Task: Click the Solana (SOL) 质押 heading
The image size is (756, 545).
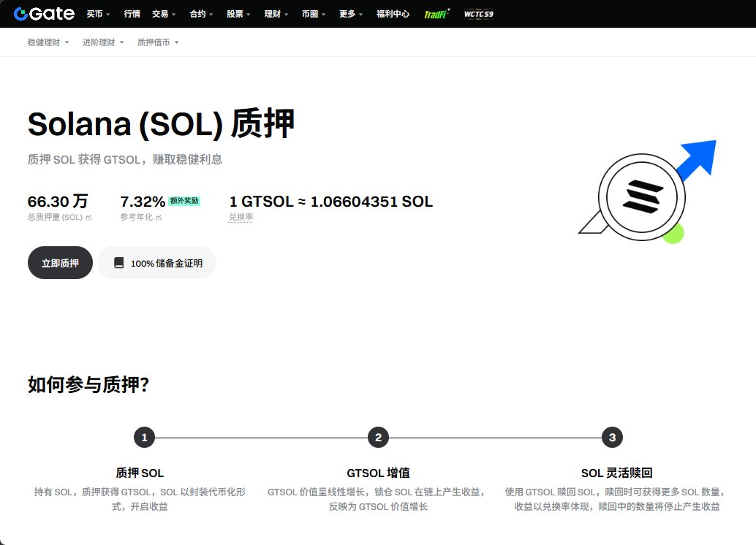Action: [x=161, y=124]
